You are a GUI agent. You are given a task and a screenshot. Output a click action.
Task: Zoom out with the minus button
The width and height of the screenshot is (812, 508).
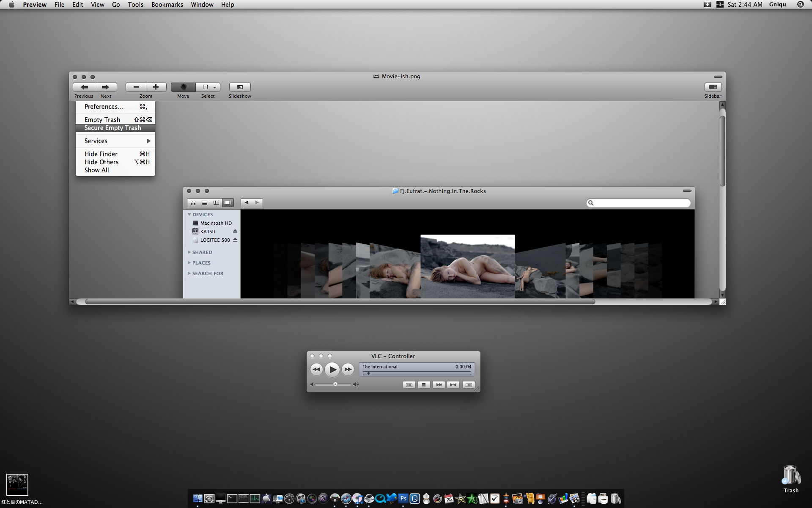point(136,87)
